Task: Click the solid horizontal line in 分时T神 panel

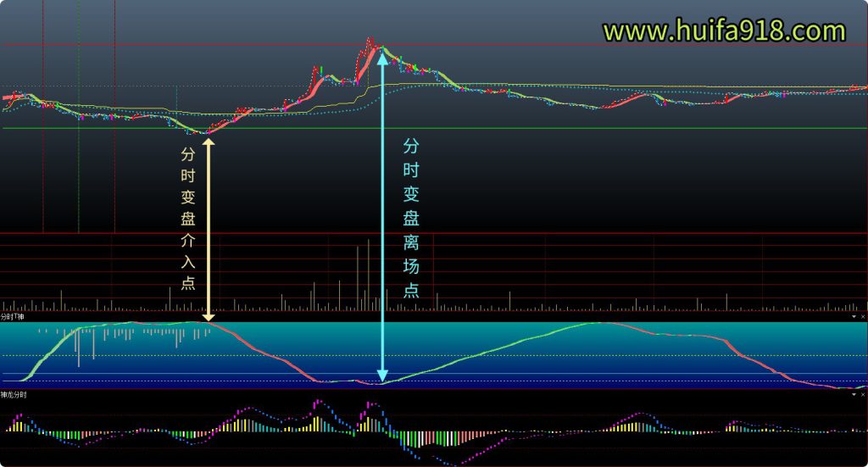Action: point(509,374)
